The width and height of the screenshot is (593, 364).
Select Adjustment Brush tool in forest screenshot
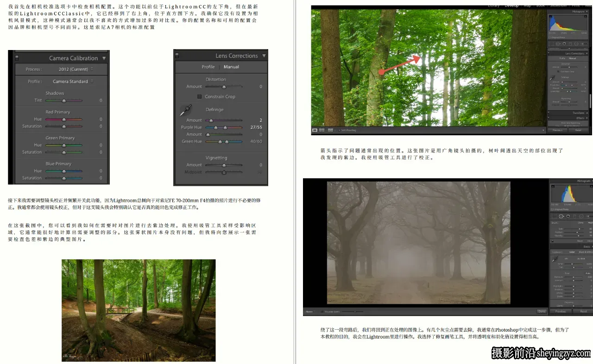click(x=583, y=44)
